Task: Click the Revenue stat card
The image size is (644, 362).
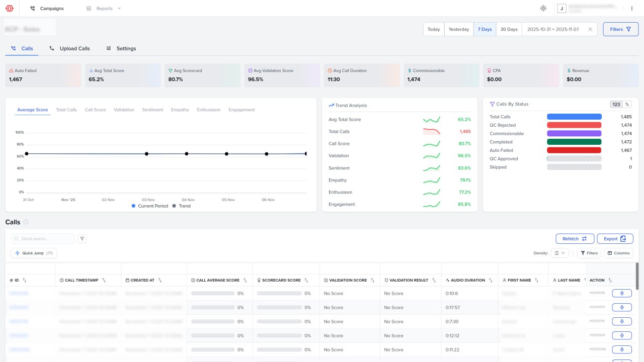Action: tap(601, 75)
